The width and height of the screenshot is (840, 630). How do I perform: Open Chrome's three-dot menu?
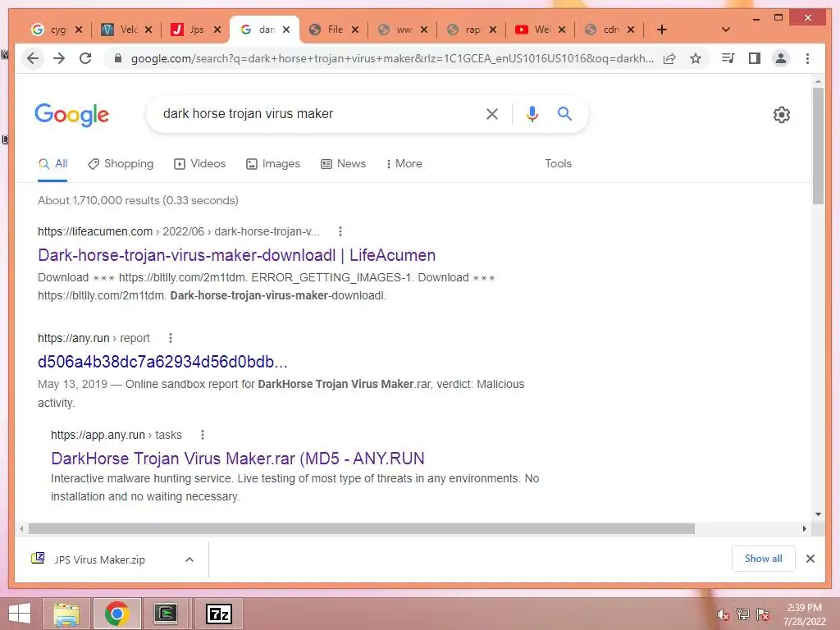807,58
